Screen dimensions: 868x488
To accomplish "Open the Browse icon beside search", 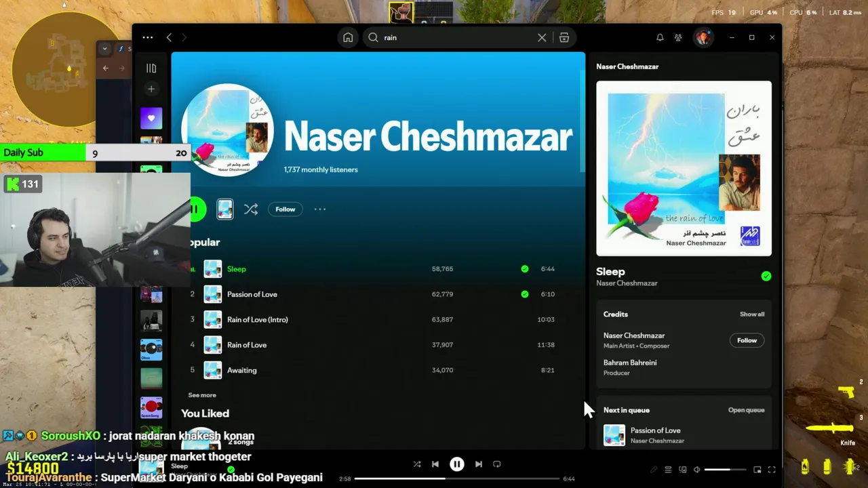I will [x=564, y=37].
